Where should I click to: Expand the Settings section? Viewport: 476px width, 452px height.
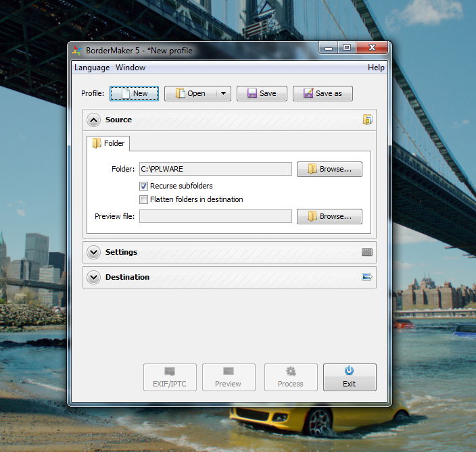(93, 253)
